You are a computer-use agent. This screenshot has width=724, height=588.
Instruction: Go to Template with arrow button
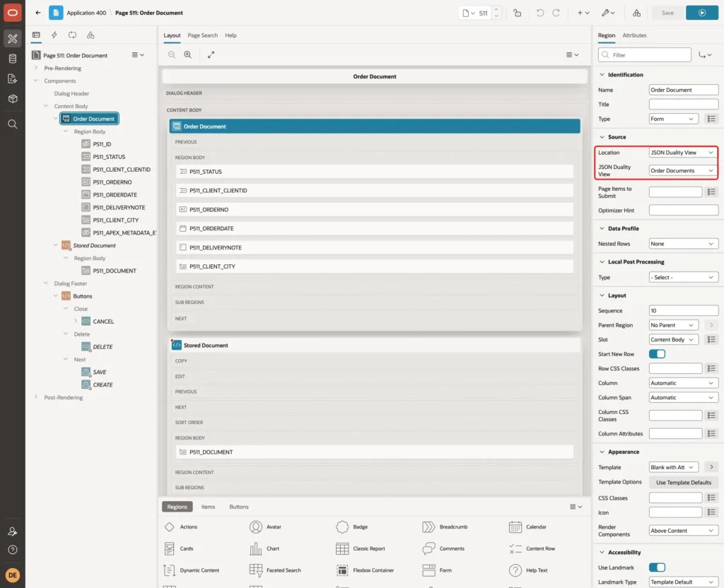pyautogui.click(x=711, y=467)
